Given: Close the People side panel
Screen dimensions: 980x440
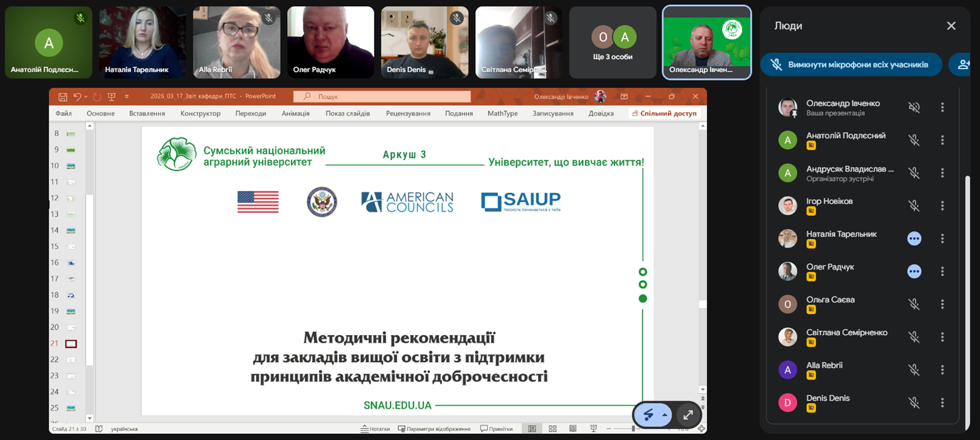Looking at the screenshot, I should (x=951, y=26).
